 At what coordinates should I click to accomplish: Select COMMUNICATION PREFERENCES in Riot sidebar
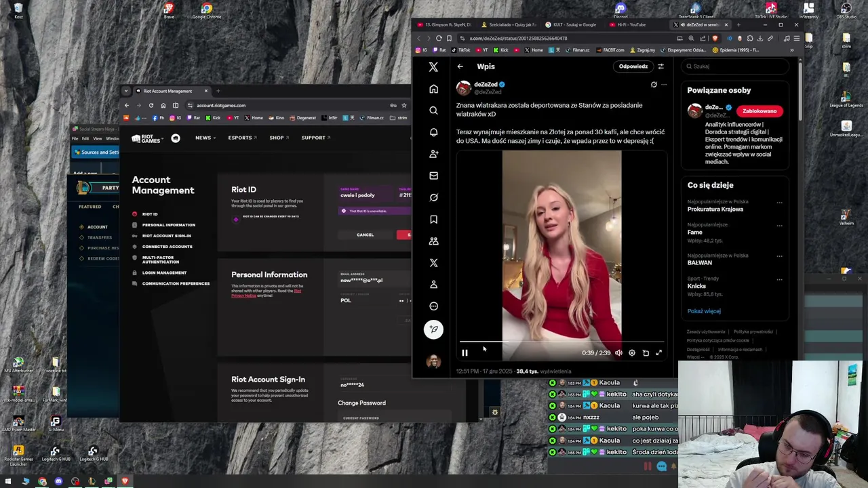pyautogui.click(x=176, y=283)
